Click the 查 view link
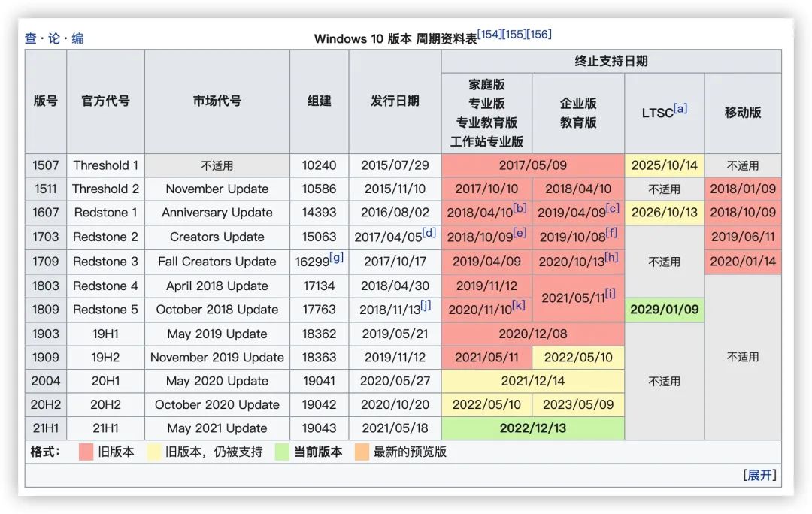Viewport: 812px width, 514px height. [x=31, y=38]
